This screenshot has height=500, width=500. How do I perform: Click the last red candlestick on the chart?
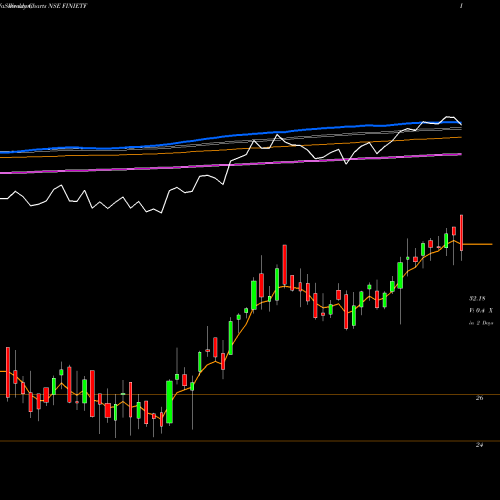coord(462,233)
